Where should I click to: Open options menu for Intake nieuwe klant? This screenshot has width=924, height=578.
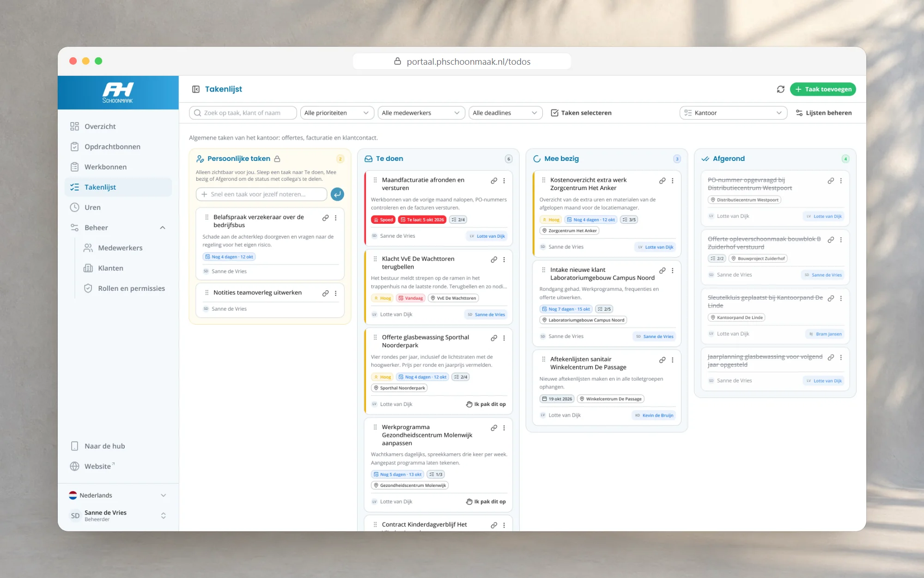[673, 271]
